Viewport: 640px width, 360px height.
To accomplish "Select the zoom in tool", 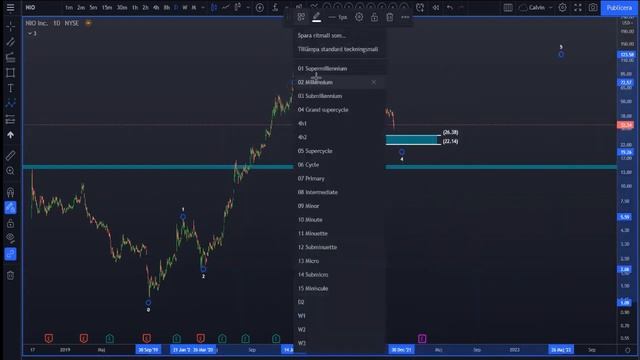I will 11,171.
